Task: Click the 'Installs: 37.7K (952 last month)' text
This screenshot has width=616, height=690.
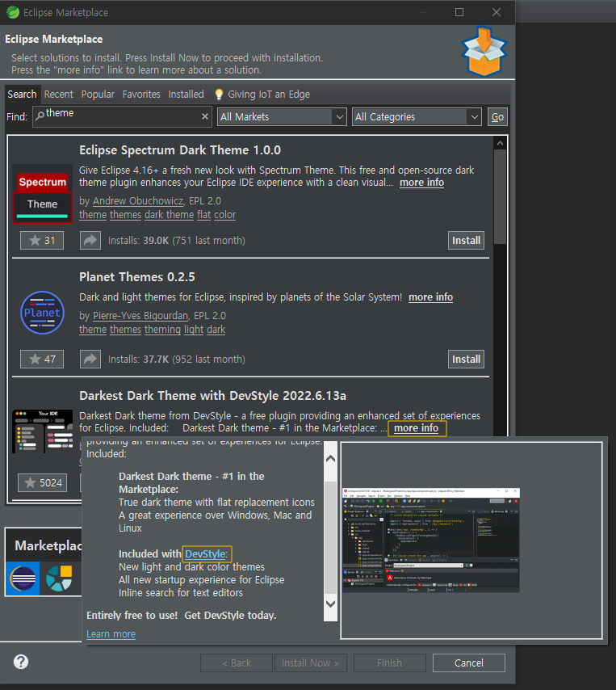Action: click(177, 359)
